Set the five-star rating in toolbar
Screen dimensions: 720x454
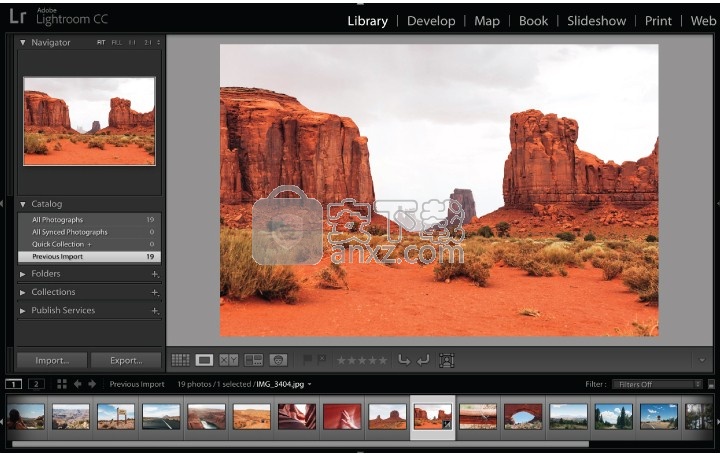tap(383, 361)
